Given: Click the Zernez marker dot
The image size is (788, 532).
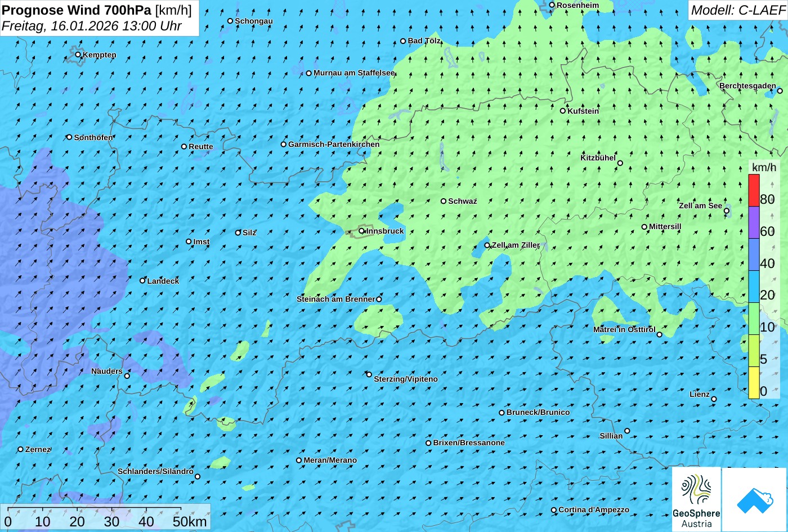Looking at the screenshot, I should pos(21,449).
